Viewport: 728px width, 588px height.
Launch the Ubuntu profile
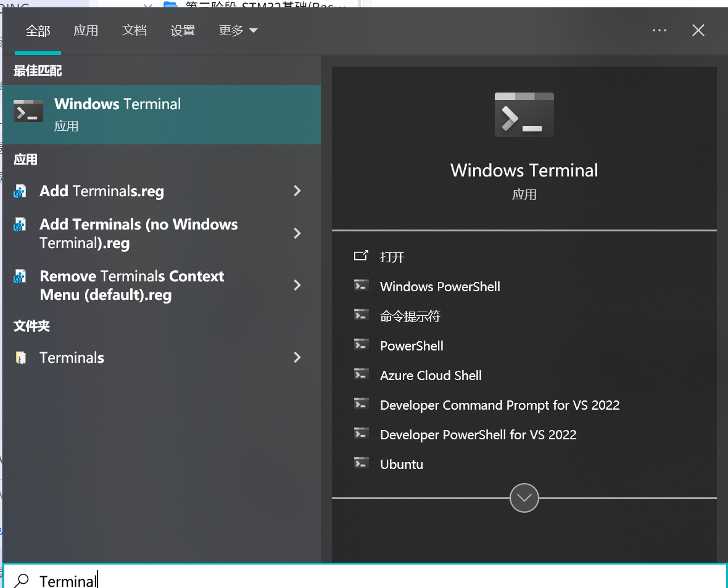(x=402, y=465)
